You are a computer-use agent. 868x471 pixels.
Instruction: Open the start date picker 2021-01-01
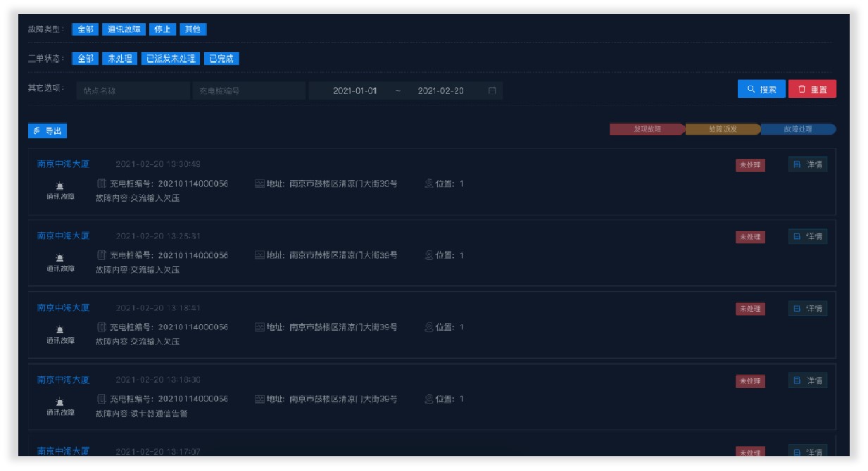tap(355, 91)
